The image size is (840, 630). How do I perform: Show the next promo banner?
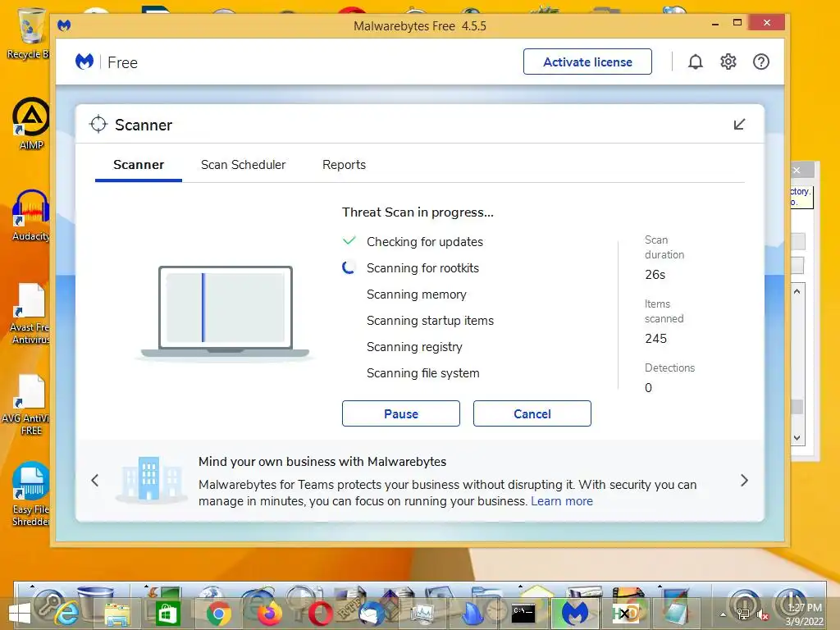[x=744, y=481]
